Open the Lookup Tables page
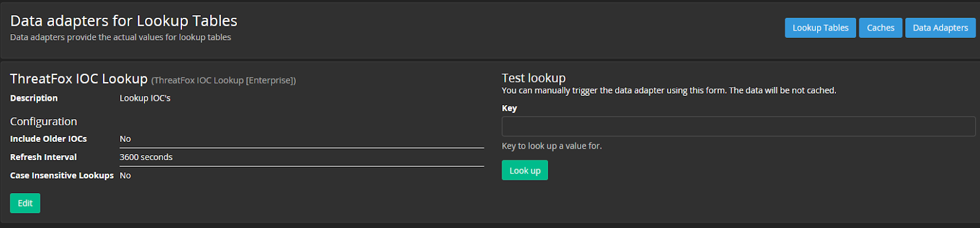This screenshot has width=980, height=228. click(820, 28)
